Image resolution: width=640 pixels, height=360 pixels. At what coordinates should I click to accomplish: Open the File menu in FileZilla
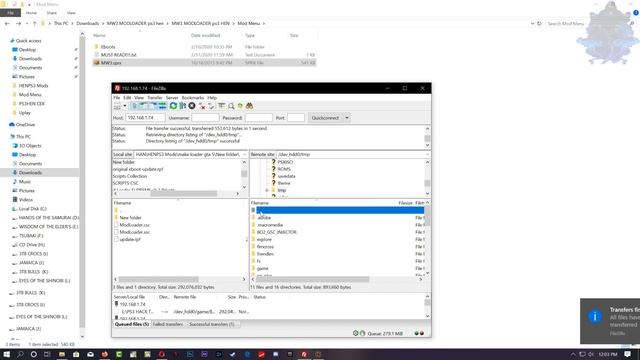(117, 98)
